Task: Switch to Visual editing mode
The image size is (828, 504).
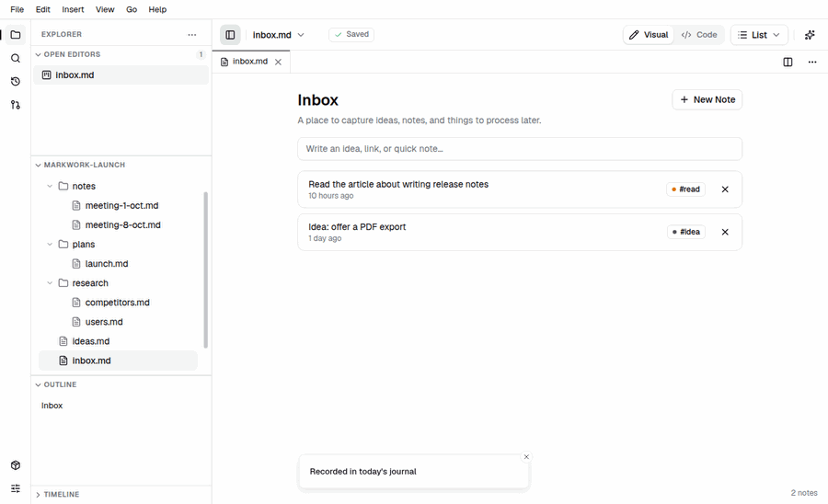Action: 649,35
